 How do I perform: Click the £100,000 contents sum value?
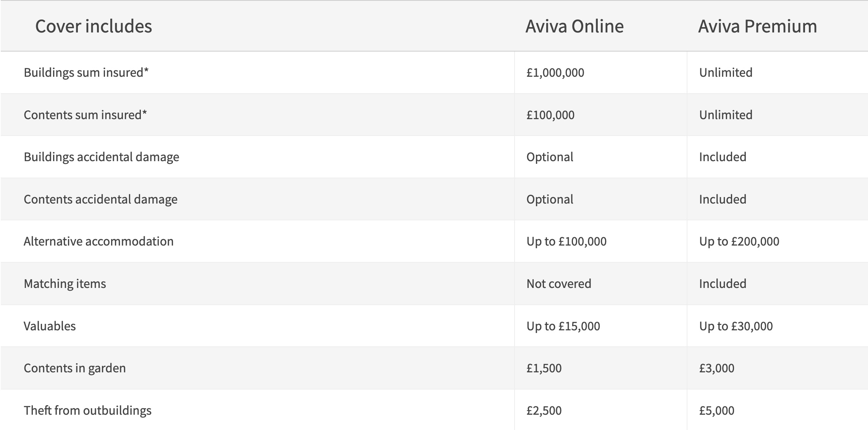[x=550, y=115]
